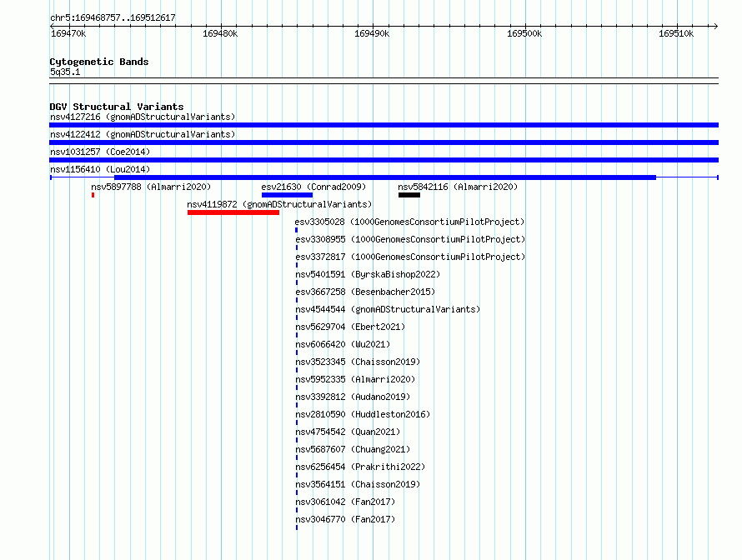
Task: Click the 169480k ruler tick label
Action: (x=220, y=33)
